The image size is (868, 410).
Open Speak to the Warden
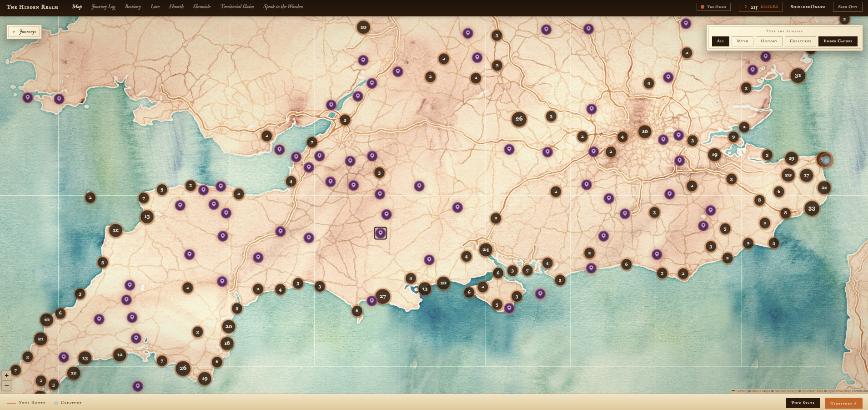(283, 6)
